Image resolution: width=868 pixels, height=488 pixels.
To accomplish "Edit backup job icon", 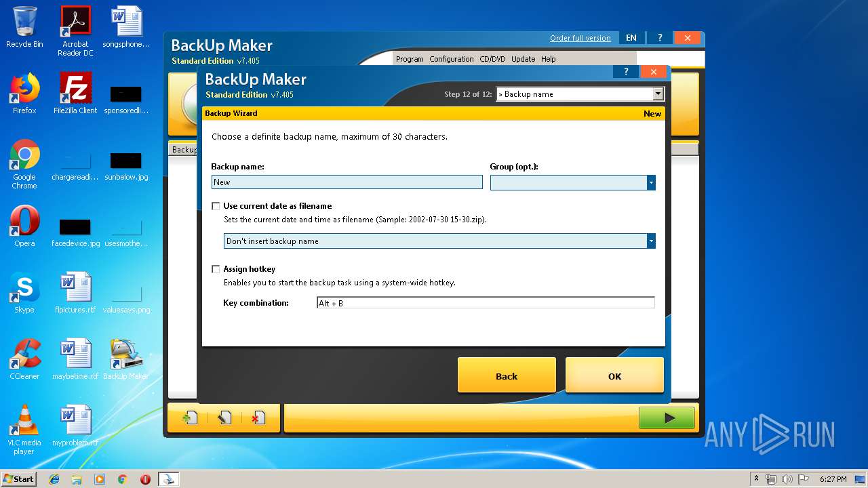I will (x=224, y=418).
